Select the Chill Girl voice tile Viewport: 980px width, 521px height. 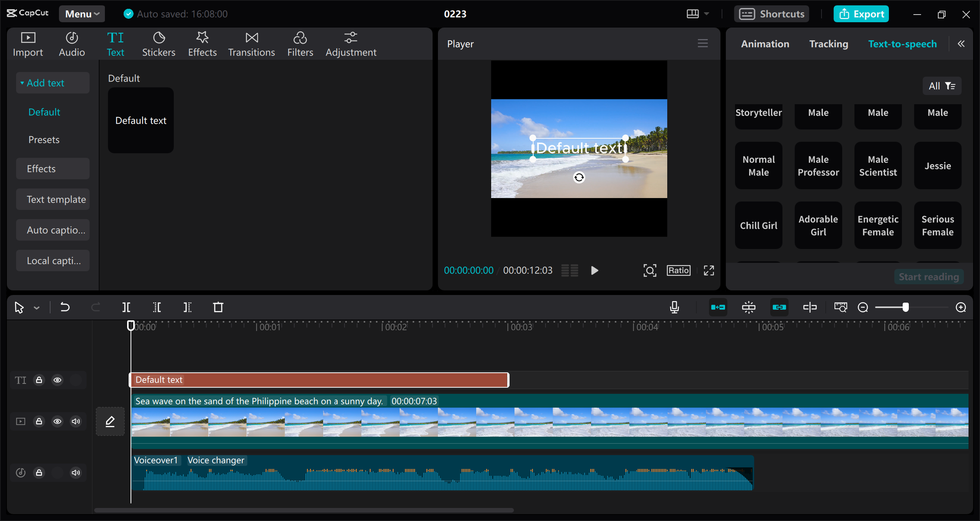pyautogui.click(x=758, y=226)
